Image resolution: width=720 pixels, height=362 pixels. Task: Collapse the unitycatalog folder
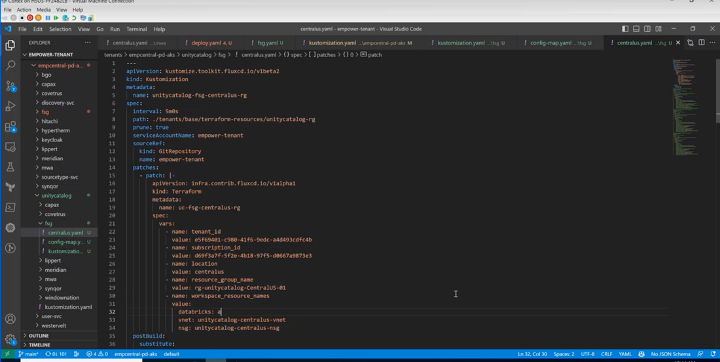[56, 196]
